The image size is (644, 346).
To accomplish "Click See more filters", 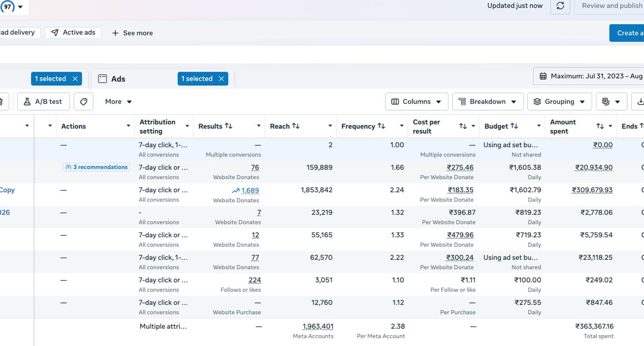I will pos(132,33).
